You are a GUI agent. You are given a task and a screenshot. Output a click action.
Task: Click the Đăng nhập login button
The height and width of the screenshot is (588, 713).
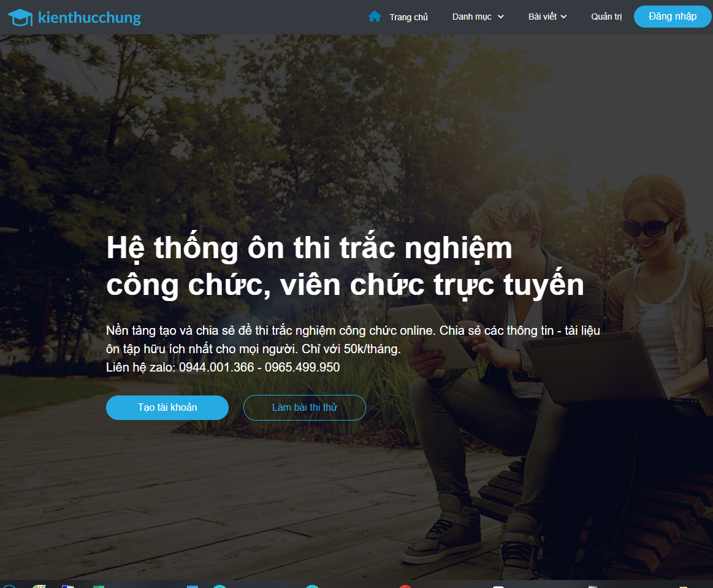[x=673, y=17]
